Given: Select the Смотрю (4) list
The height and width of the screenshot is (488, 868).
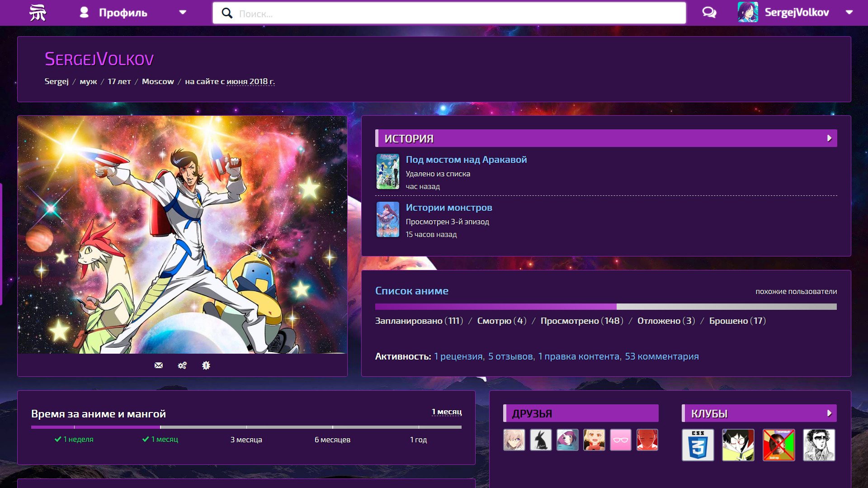Looking at the screenshot, I should 502,321.
